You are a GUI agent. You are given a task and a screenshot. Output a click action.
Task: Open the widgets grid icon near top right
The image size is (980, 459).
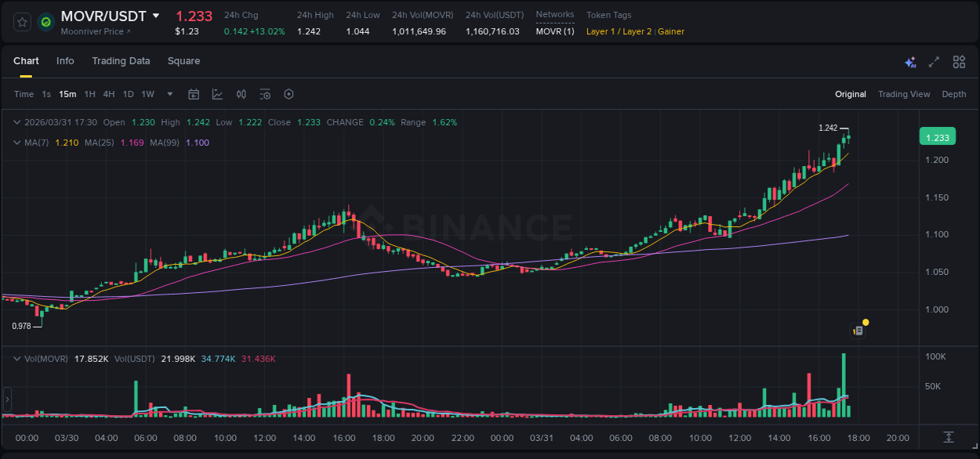coord(958,62)
